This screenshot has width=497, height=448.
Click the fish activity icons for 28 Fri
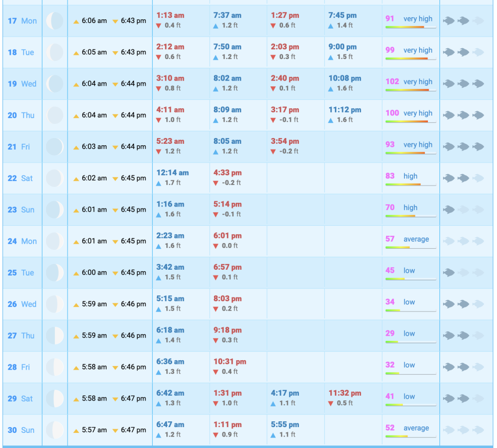pos(463,367)
